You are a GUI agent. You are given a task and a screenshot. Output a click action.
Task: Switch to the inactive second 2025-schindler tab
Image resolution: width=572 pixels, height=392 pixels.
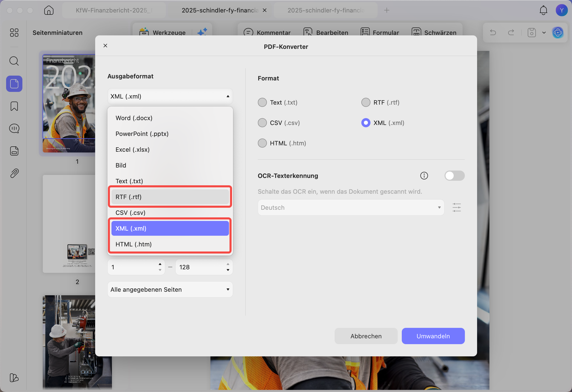tap(326, 10)
